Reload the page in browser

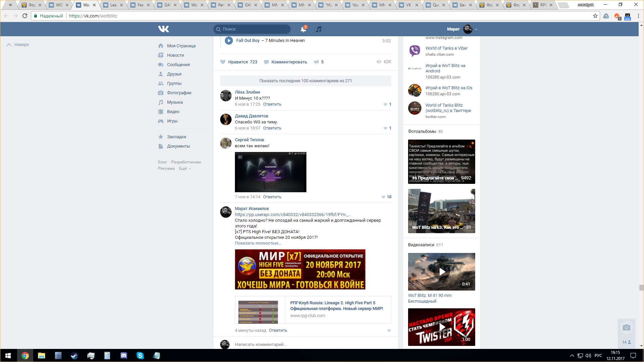click(x=25, y=16)
